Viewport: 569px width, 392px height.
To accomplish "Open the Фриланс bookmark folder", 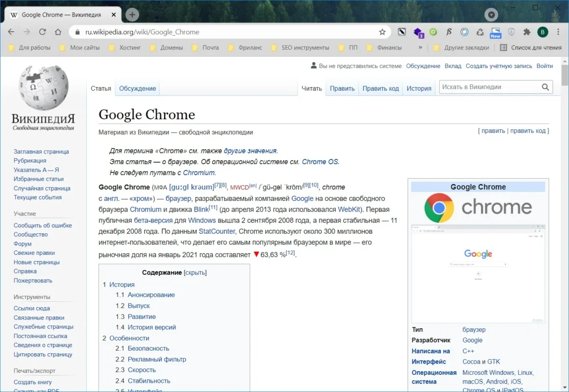I will pyautogui.click(x=245, y=48).
